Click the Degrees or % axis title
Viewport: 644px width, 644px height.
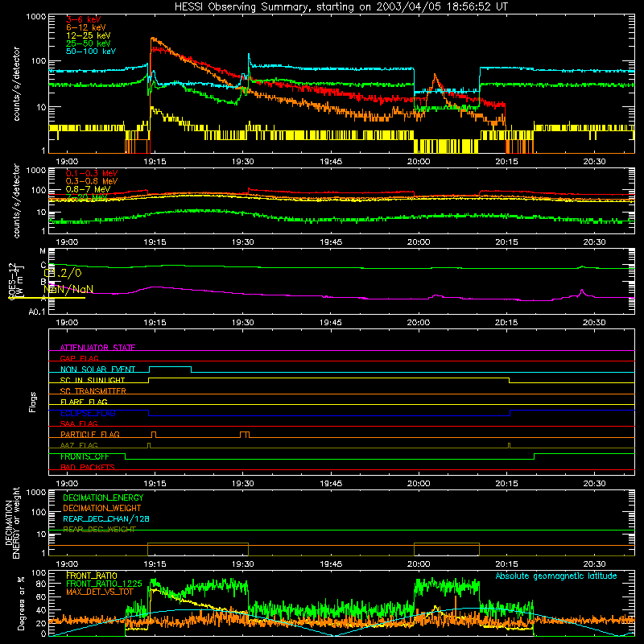21,604
